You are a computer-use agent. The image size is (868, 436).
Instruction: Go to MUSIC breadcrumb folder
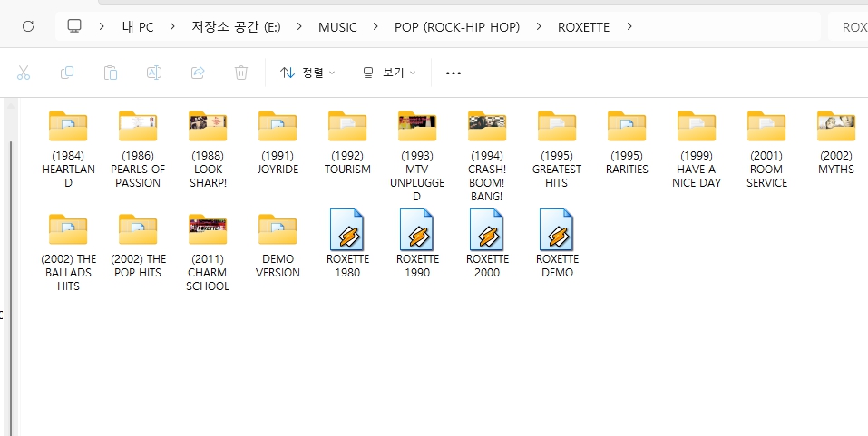pyautogui.click(x=337, y=27)
